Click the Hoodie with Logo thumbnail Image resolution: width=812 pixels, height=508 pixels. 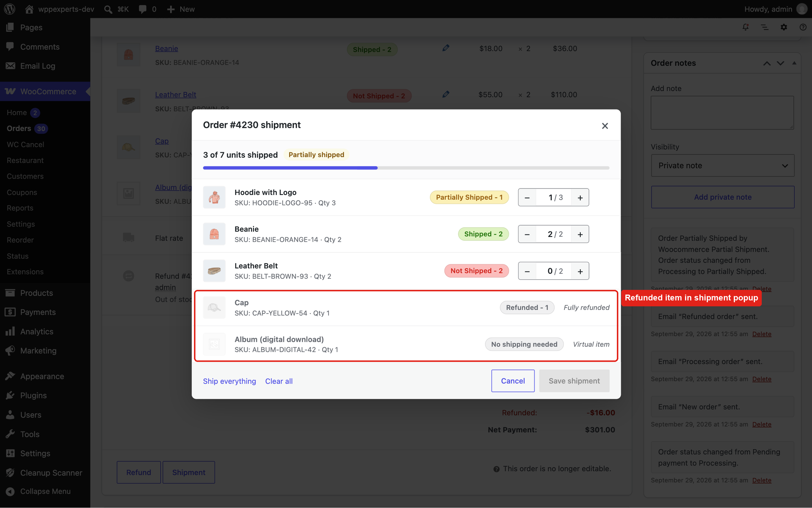pyautogui.click(x=214, y=197)
